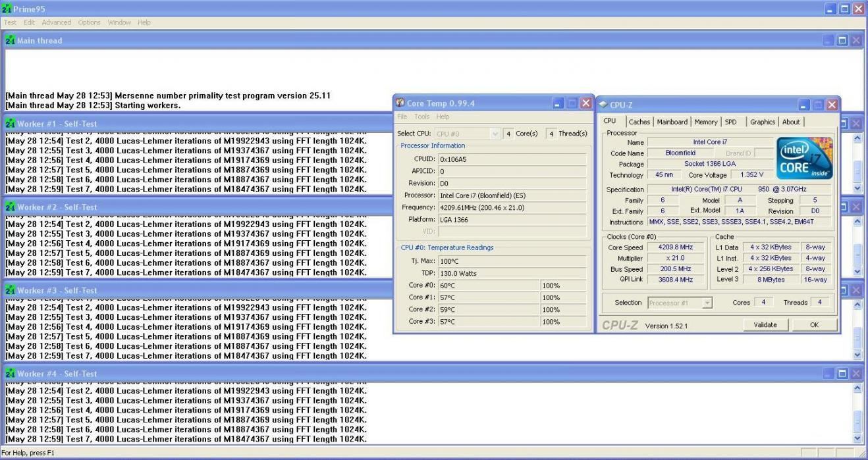Screen dimensions: 868x460
Task: Click the Core Voltage value 1.352 V
Action: [x=751, y=175]
